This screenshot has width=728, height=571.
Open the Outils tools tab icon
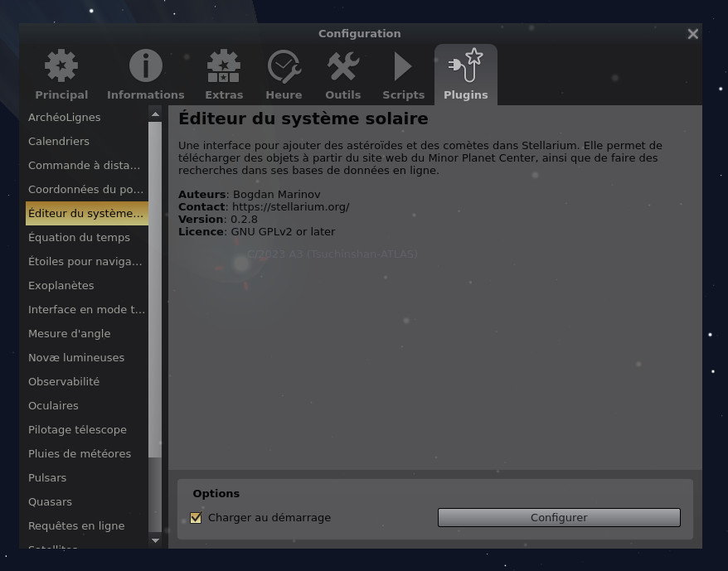[342, 66]
